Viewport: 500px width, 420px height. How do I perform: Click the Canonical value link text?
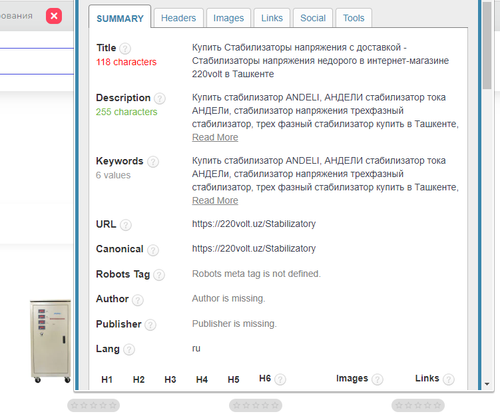[254, 248]
